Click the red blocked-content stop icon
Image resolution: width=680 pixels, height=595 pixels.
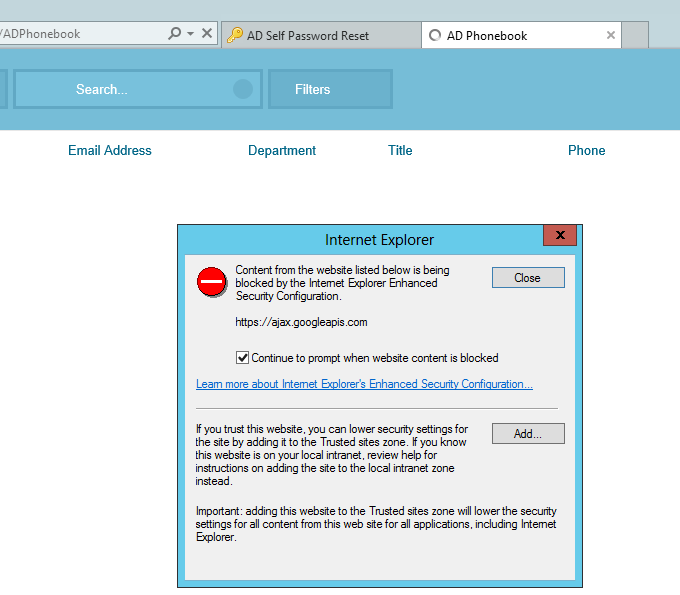pos(212,282)
